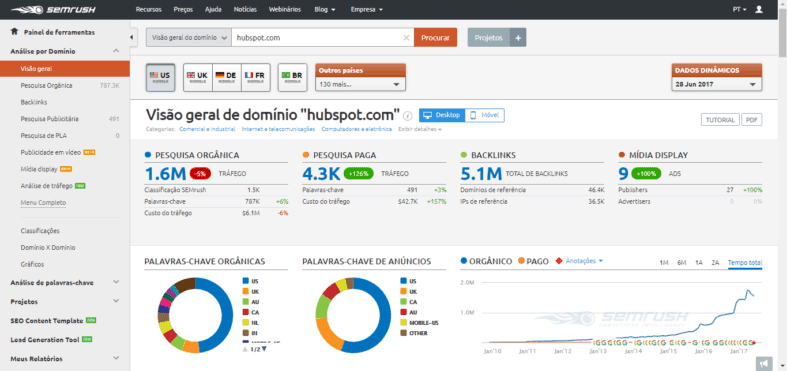Open Menu Completo link
Image resolution: width=787 pixels, height=371 pixels.
pos(43,202)
